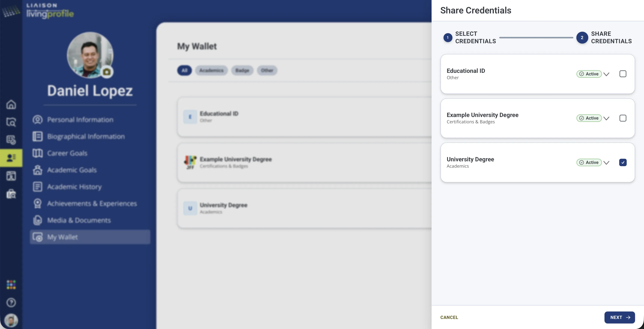
Task: Open My Wallet menu item
Action: [90, 237]
